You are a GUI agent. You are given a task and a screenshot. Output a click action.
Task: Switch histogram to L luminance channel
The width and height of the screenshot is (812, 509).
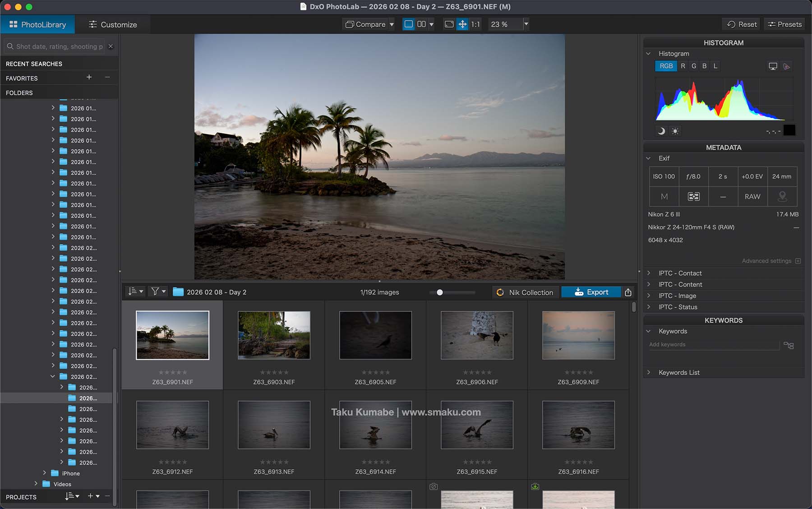715,66
